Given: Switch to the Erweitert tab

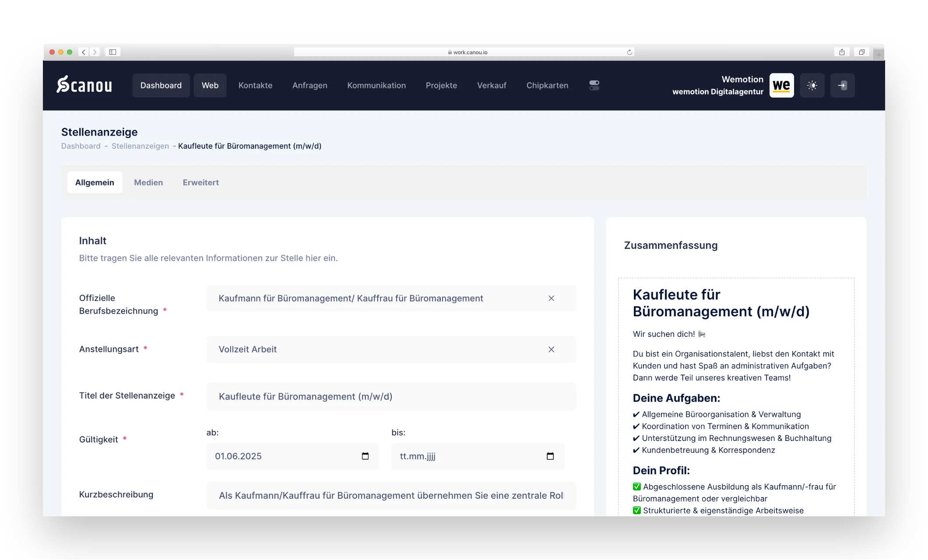Looking at the screenshot, I should [200, 182].
